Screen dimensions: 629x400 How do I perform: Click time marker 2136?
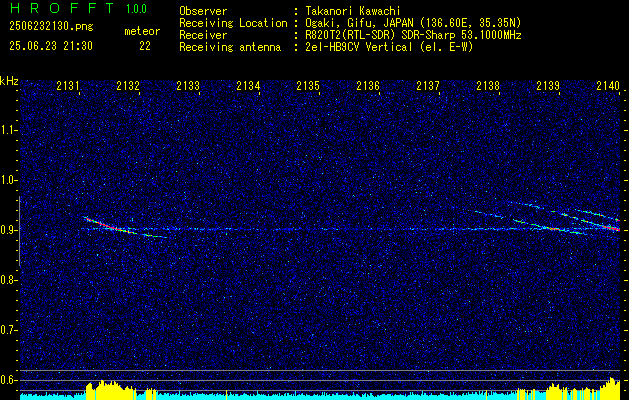(x=368, y=86)
